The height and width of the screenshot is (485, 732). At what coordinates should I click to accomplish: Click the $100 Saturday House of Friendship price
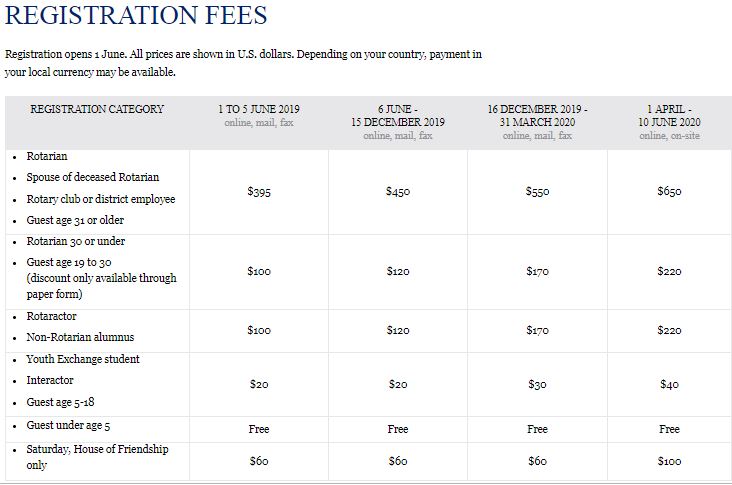(x=669, y=461)
